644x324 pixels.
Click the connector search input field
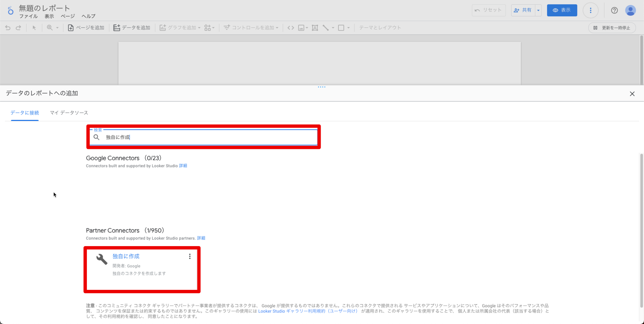204,137
